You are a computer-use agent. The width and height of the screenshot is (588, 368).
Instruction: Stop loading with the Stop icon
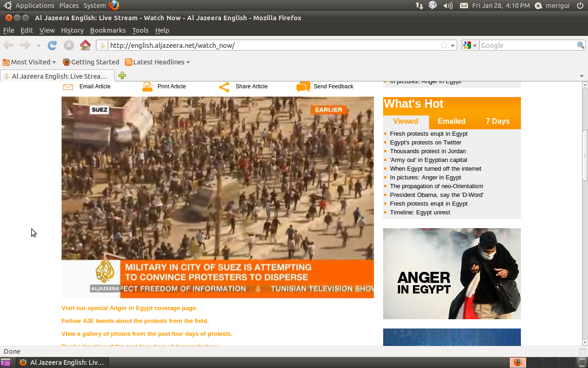pyautogui.click(x=69, y=45)
